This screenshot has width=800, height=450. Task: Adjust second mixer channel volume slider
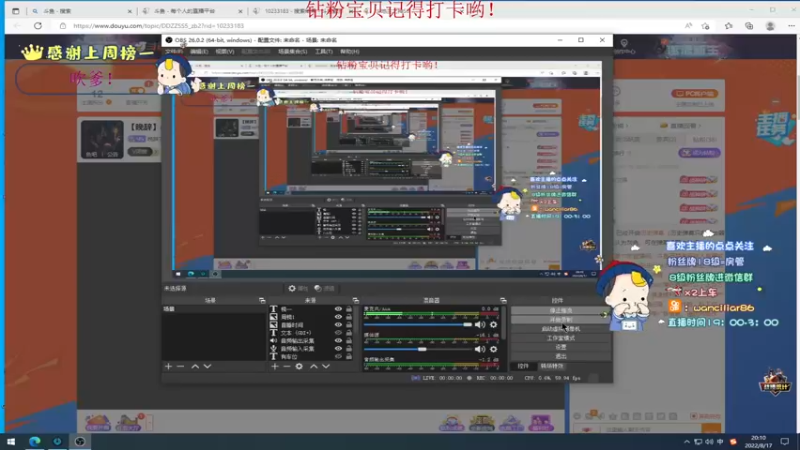point(418,349)
